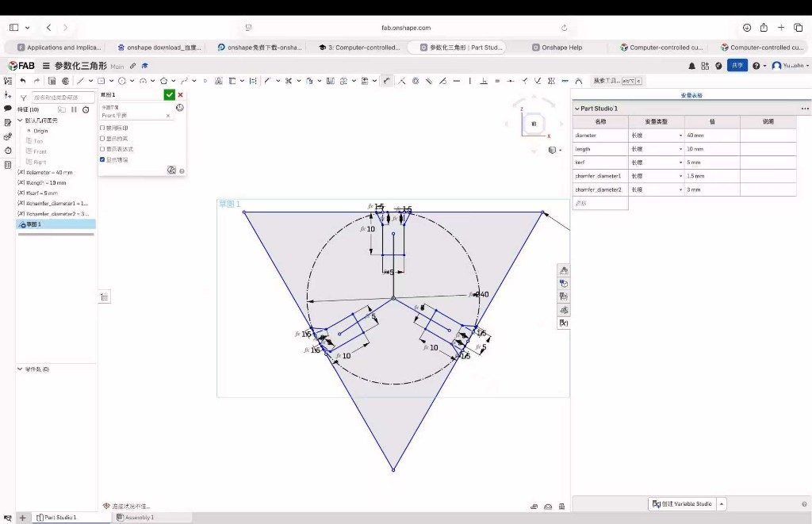812x524 pixels.
Task: Apply the Parallel constraint
Action: click(429, 81)
